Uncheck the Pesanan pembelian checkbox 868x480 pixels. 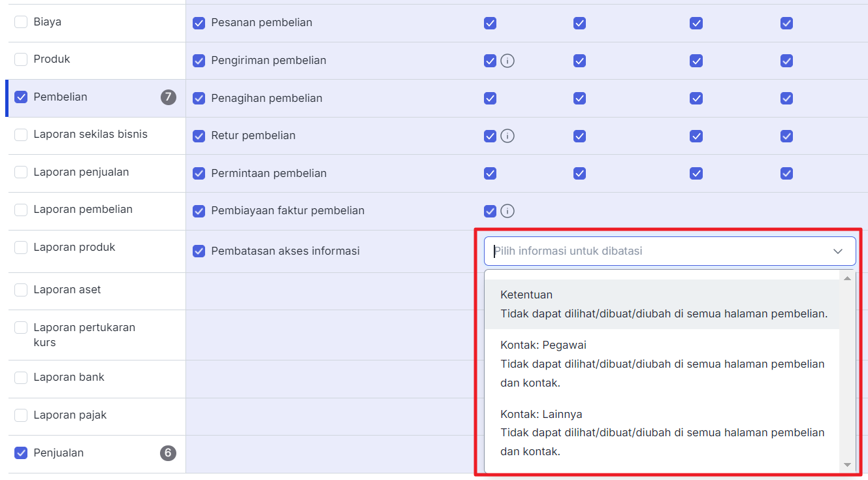click(x=199, y=23)
